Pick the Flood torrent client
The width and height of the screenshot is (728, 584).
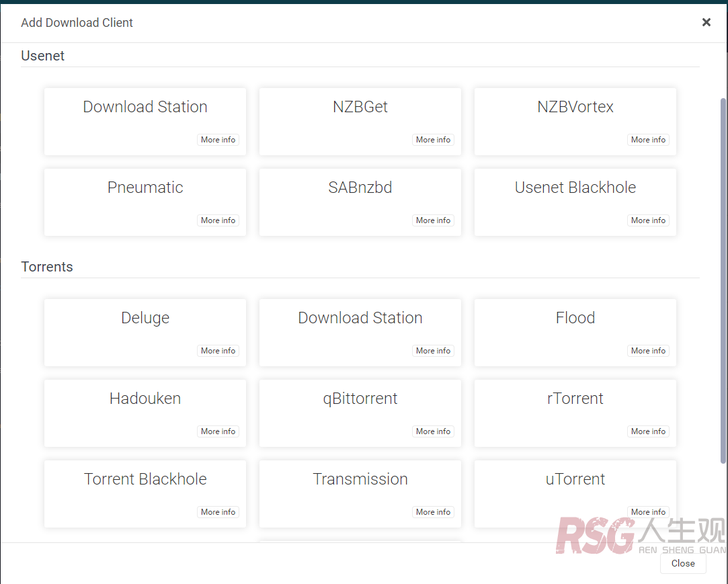(575, 333)
